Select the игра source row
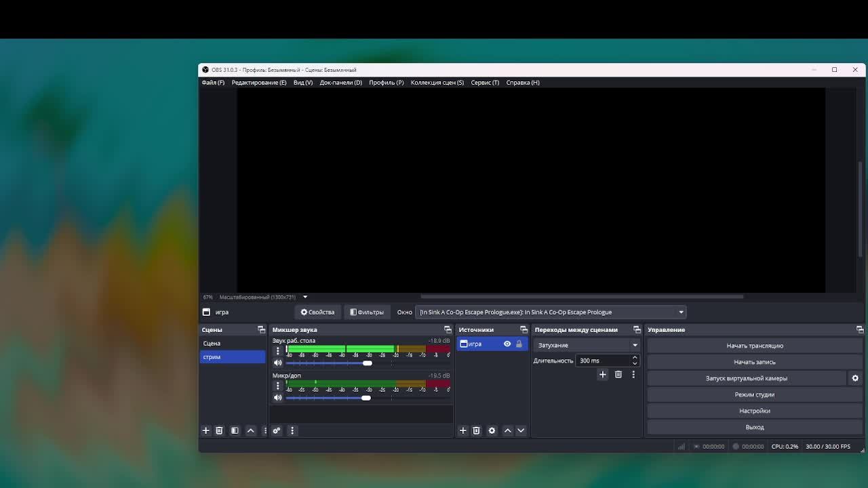The image size is (868, 488). pos(492,344)
